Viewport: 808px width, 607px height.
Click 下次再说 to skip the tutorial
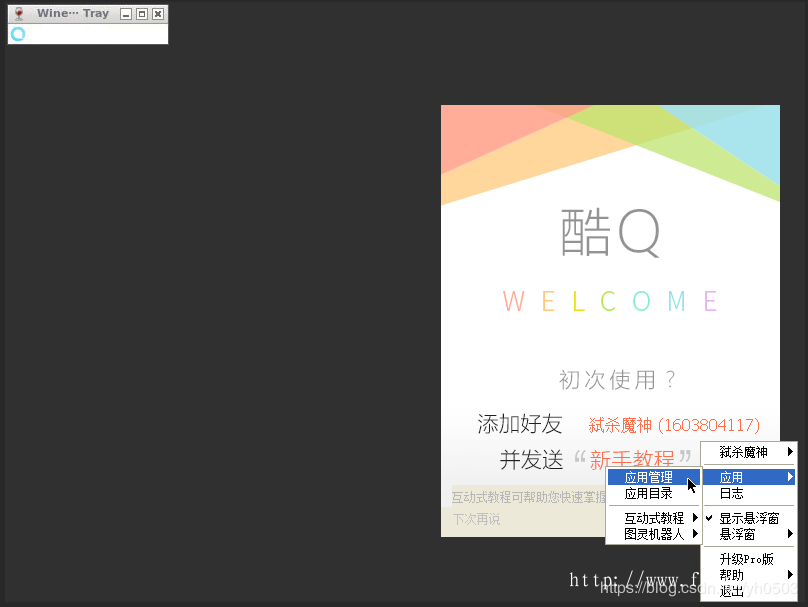pos(476,520)
